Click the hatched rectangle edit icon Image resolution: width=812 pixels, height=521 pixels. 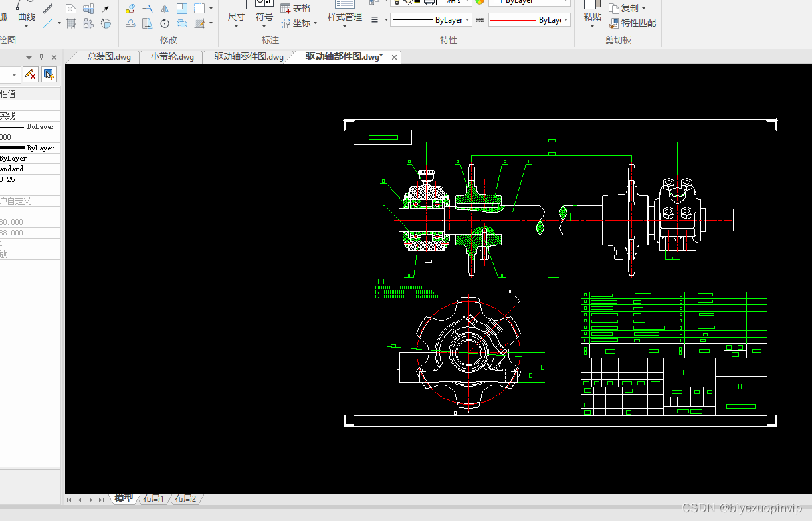(x=199, y=23)
